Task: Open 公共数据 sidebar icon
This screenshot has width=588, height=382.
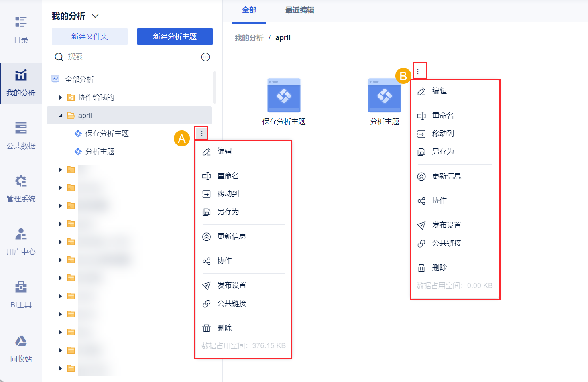Action: pyautogui.click(x=21, y=128)
